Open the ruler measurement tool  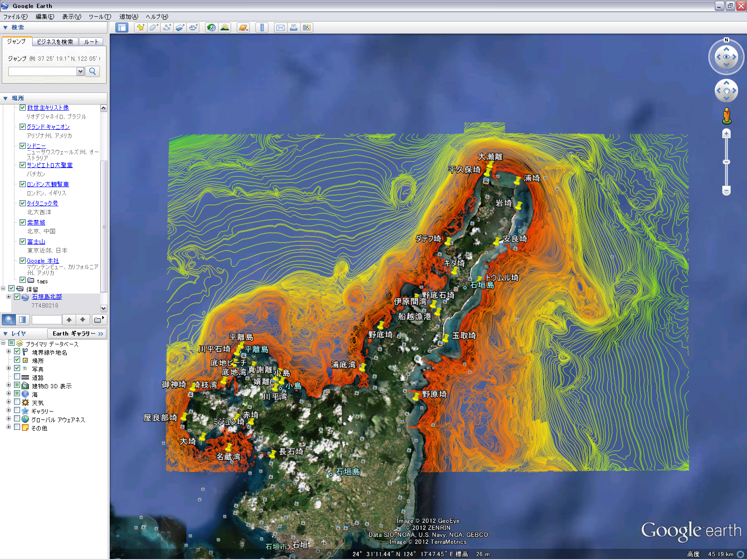click(262, 28)
